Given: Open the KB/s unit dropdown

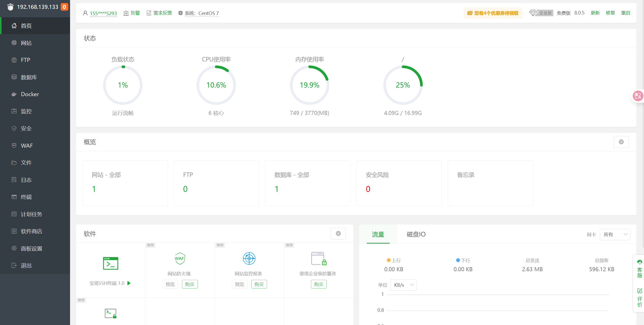Looking at the screenshot, I should point(403,285).
